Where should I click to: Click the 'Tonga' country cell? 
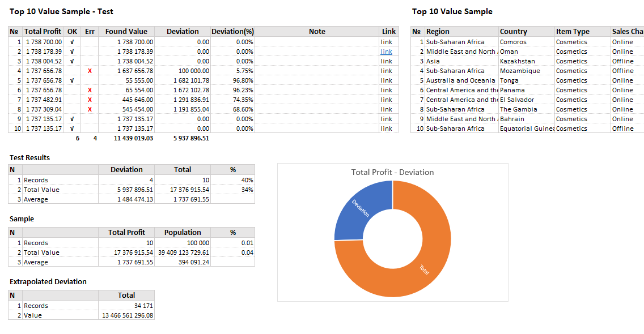click(527, 80)
